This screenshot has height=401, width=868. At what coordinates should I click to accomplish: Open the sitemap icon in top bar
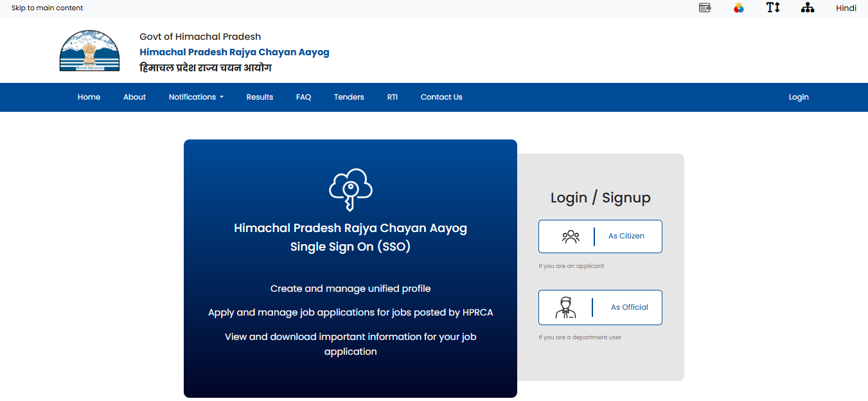(x=808, y=8)
